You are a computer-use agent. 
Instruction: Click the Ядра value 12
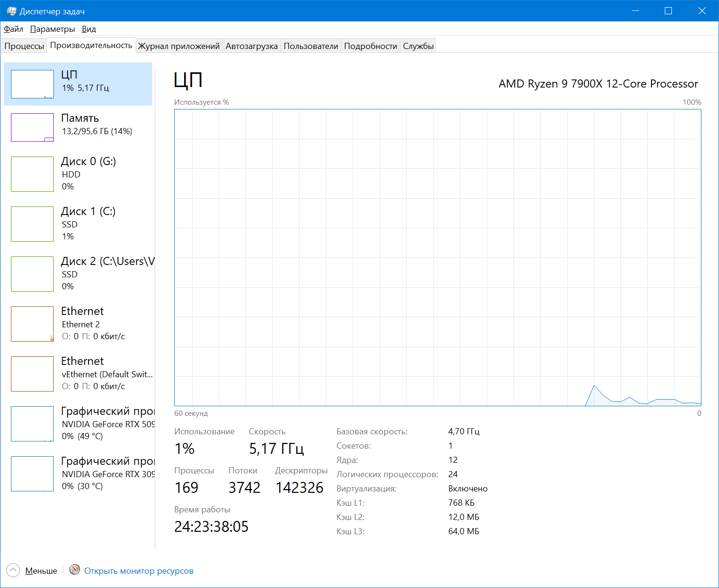click(453, 460)
